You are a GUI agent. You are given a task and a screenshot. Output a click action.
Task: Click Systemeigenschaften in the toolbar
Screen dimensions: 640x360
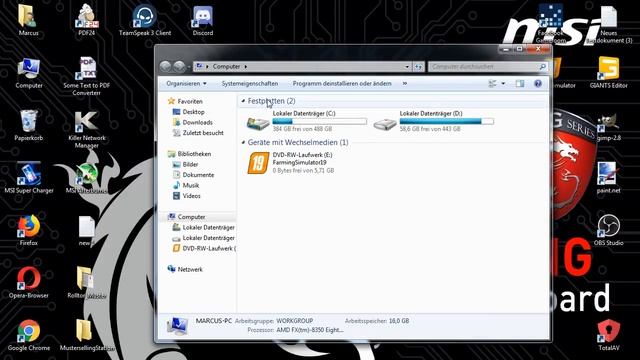(x=250, y=84)
